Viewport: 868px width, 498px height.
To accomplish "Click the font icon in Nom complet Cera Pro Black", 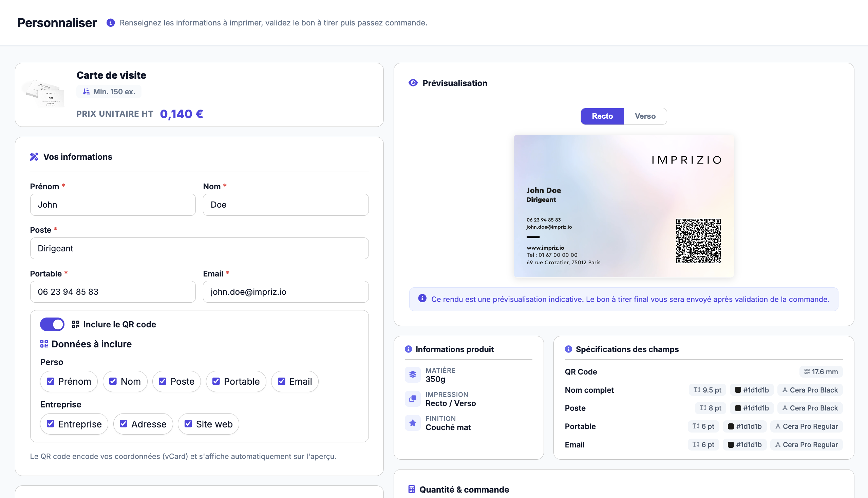I will 785,389.
